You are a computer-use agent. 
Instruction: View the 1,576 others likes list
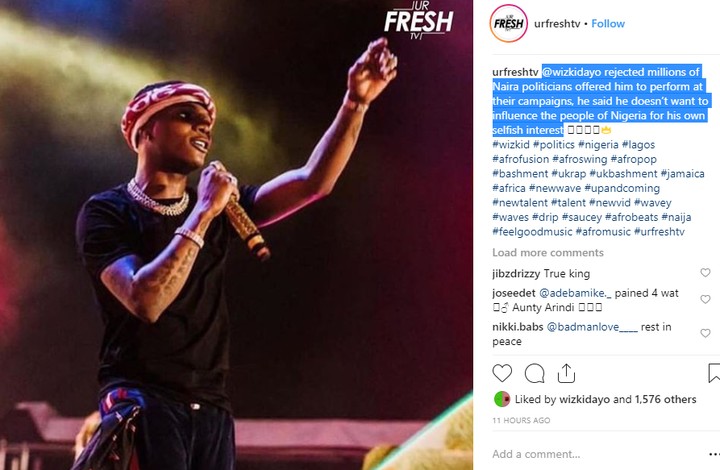point(665,399)
